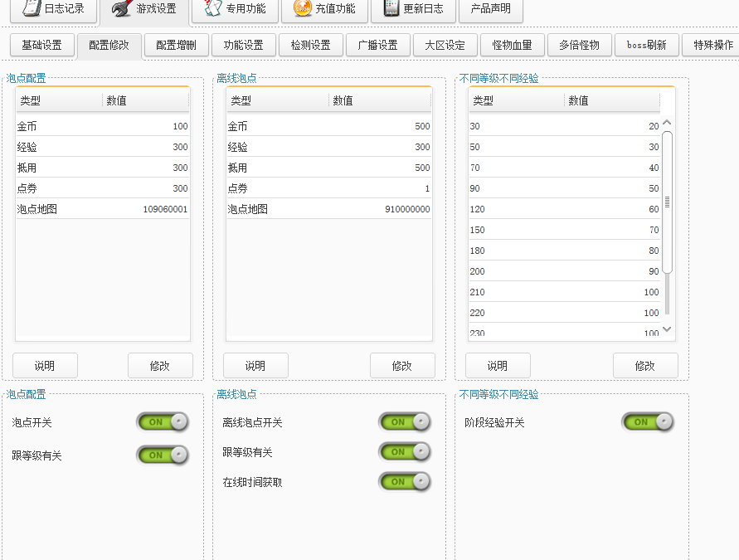Click the 日志记录 notepad icon

(32, 7)
